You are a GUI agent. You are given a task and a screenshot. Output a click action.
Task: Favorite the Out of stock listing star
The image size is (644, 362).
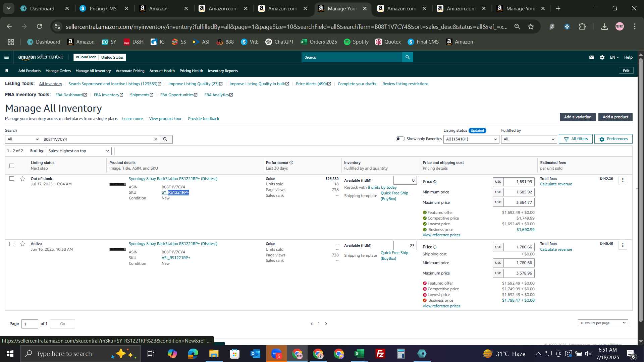(22, 179)
